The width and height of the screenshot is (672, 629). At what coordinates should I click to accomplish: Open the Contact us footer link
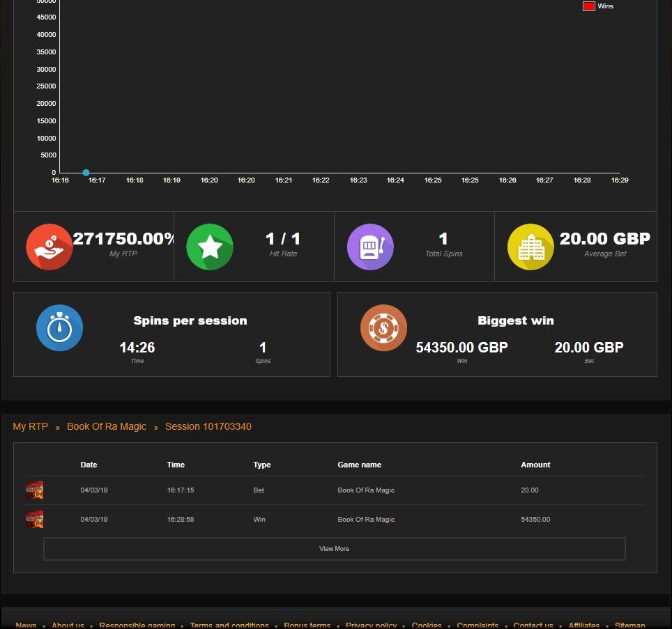tap(533, 625)
